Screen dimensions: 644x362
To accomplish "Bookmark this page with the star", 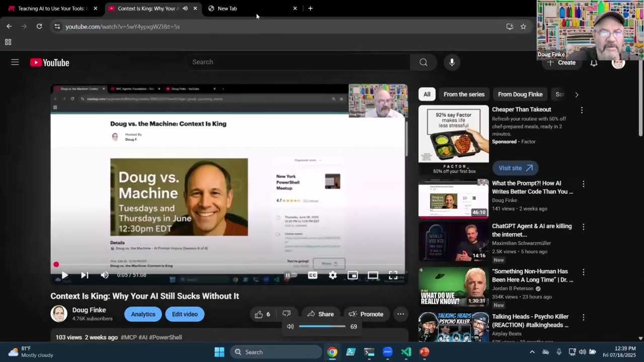I will coord(523,27).
